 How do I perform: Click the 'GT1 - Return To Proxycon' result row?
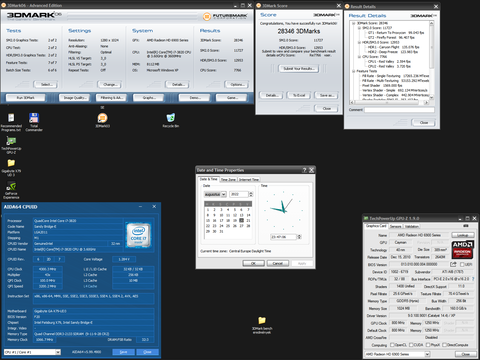click(x=396, y=33)
